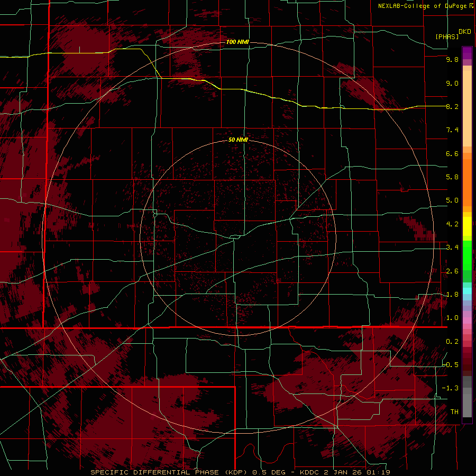Click the TH label on the color scale
This screenshot has width=476, height=476.
pos(454,412)
